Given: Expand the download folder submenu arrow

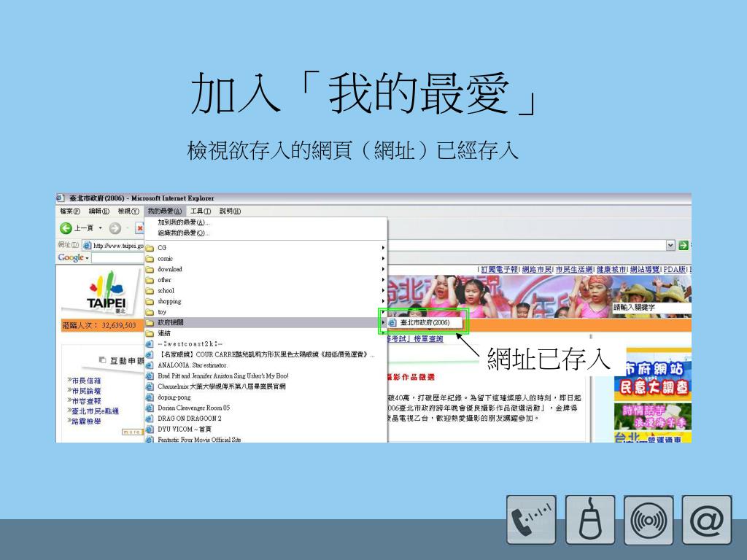Looking at the screenshot, I should coord(383,269).
